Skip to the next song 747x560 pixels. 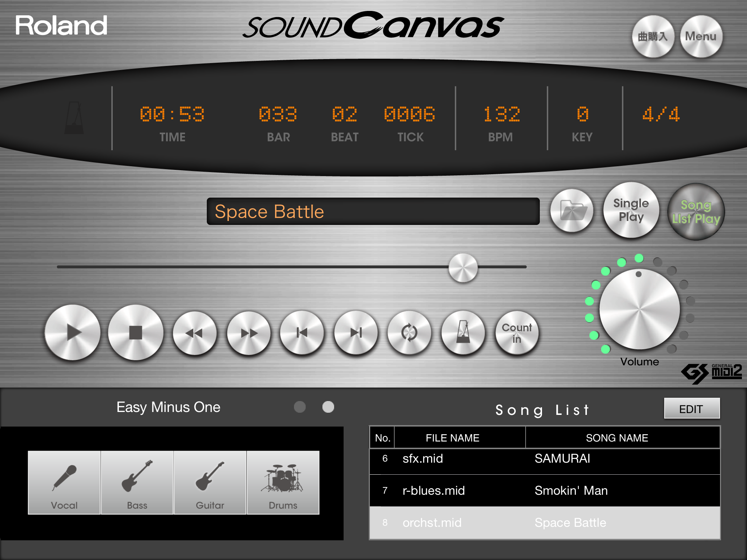[x=356, y=332]
